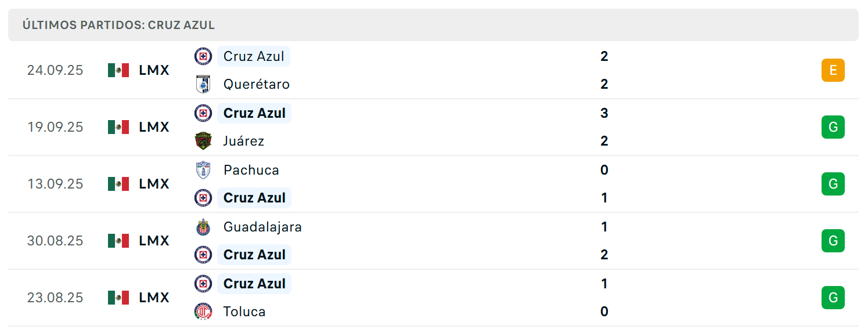This screenshot has height=333, width=868.
Task: Select LMX league label on 13.09.25 row
Action: (x=154, y=184)
